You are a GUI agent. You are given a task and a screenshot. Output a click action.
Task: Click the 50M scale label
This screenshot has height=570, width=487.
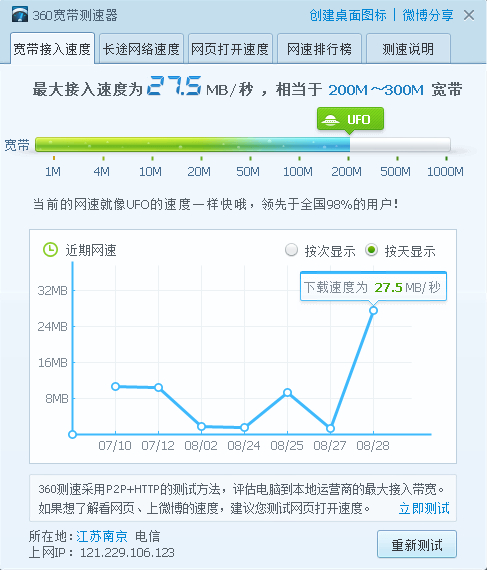(x=248, y=171)
